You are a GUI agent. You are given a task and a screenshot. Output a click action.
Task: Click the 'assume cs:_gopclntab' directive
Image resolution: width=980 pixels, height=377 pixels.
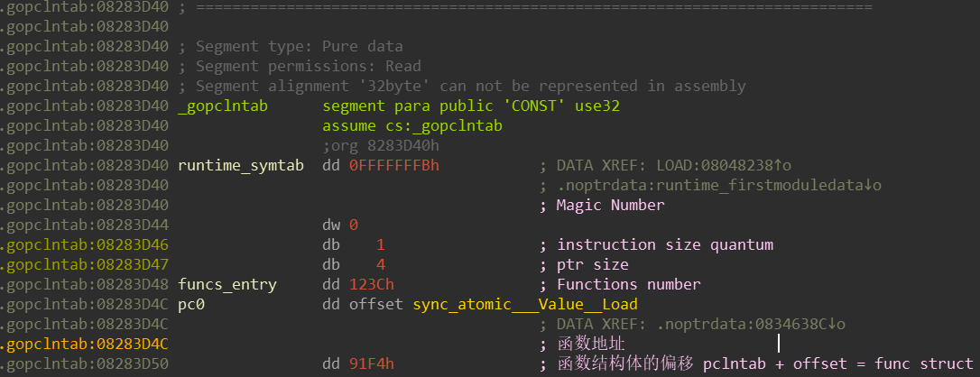point(412,126)
